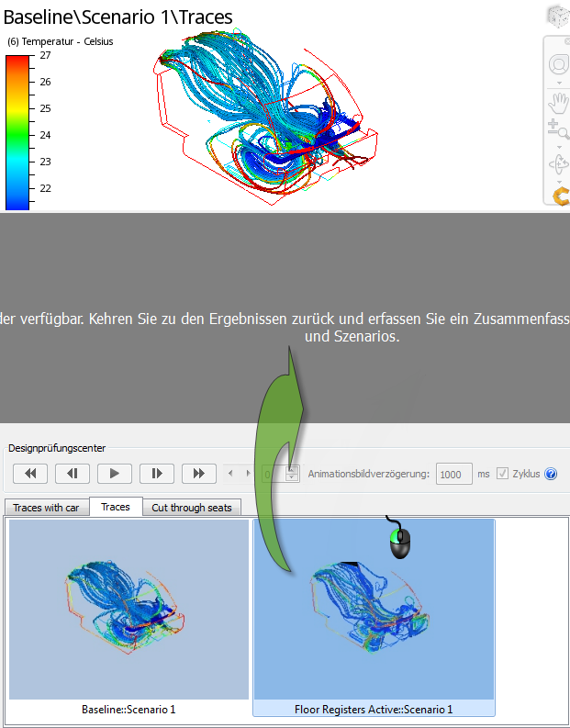This screenshot has height=728, width=570.
Task: Jump to last animation frame
Action: click(199, 474)
